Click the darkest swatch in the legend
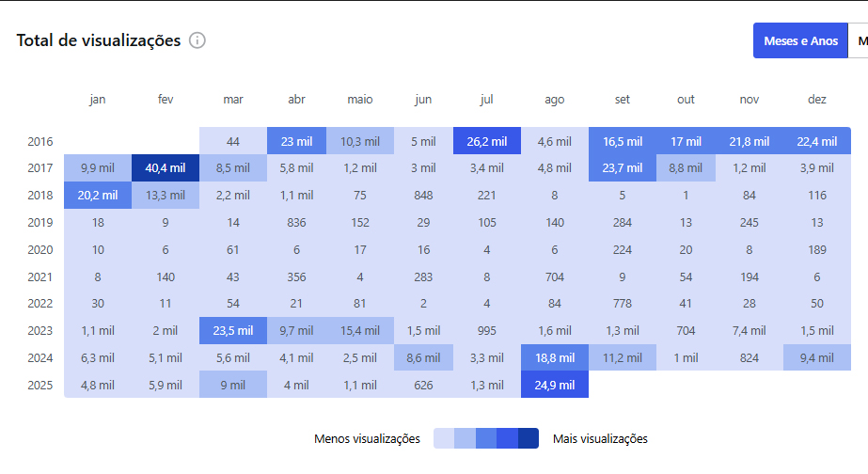 (528, 438)
